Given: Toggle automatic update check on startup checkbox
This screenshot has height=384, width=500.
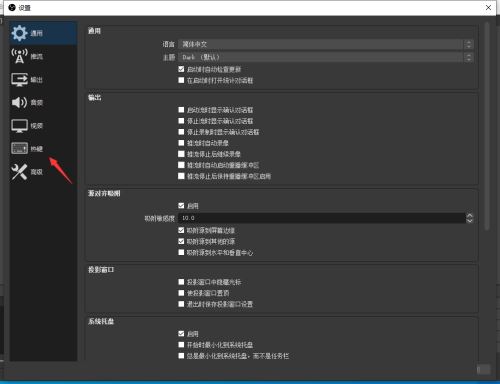Looking at the screenshot, I should pos(181,69).
